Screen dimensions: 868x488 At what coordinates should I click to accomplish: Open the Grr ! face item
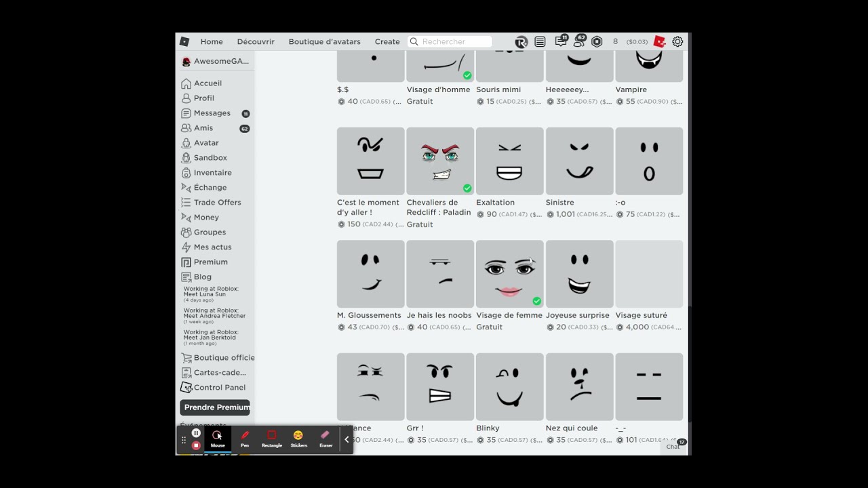pyautogui.click(x=440, y=386)
